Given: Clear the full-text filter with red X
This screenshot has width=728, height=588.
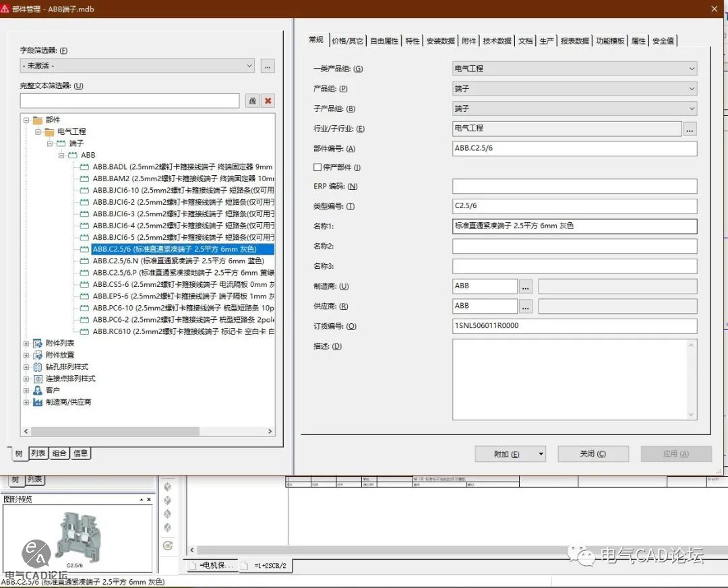Looking at the screenshot, I should coord(268,101).
